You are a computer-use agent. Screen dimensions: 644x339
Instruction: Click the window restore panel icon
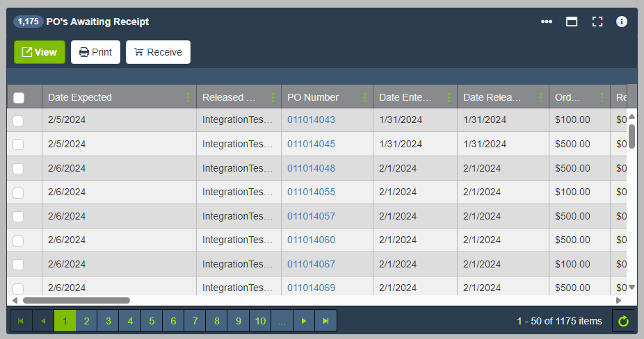[572, 22]
